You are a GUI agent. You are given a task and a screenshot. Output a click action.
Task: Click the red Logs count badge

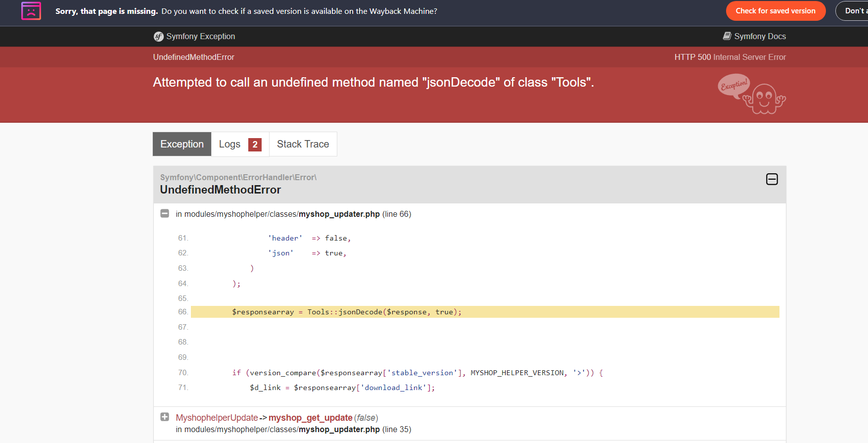(255, 145)
